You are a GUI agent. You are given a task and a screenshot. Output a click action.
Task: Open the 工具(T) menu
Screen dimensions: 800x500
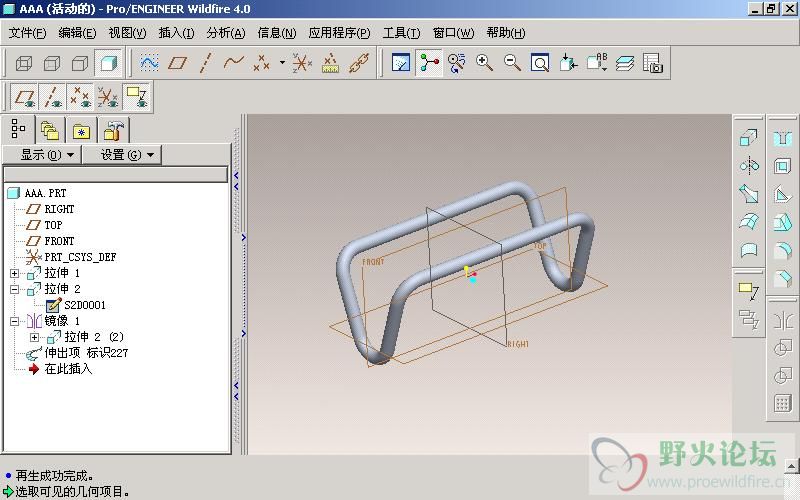pyautogui.click(x=402, y=33)
